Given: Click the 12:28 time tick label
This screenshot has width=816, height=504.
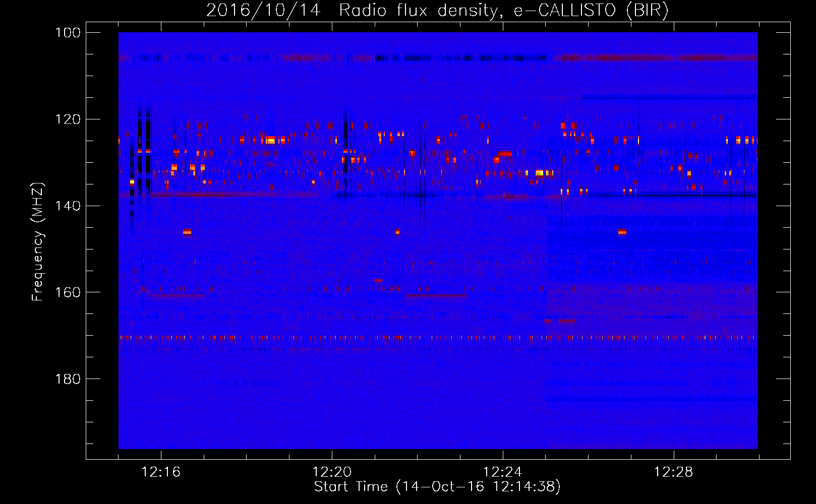Looking at the screenshot, I should point(674,472).
